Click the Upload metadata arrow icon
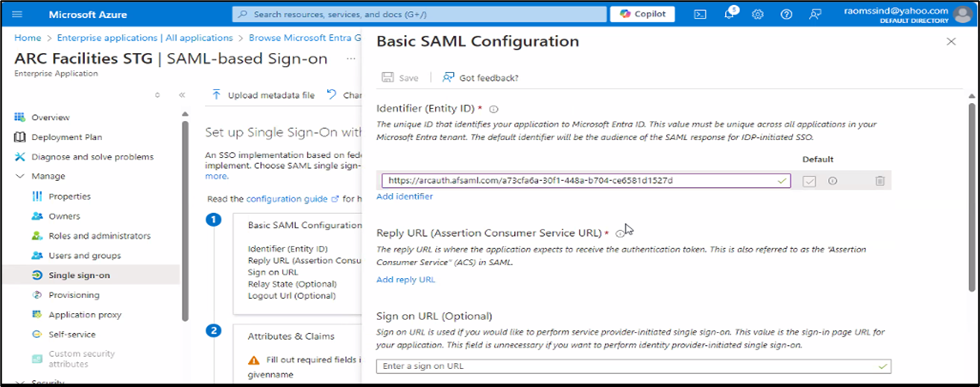Viewport: 980px width, 387px height. pos(216,95)
